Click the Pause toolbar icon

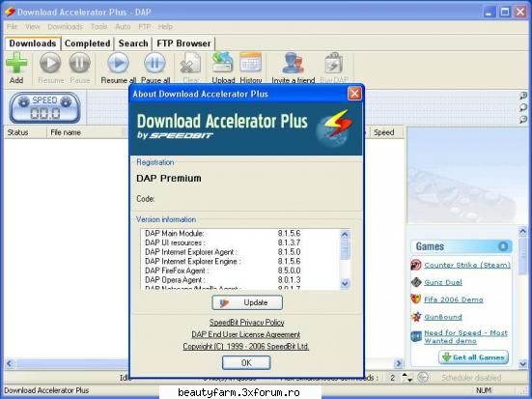tap(80, 63)
